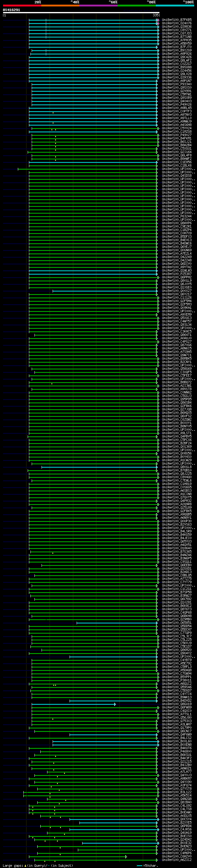Click the purple ~60% identity legend segment
Viewport: 197px width, 868px height.
[x=98, y=6]
